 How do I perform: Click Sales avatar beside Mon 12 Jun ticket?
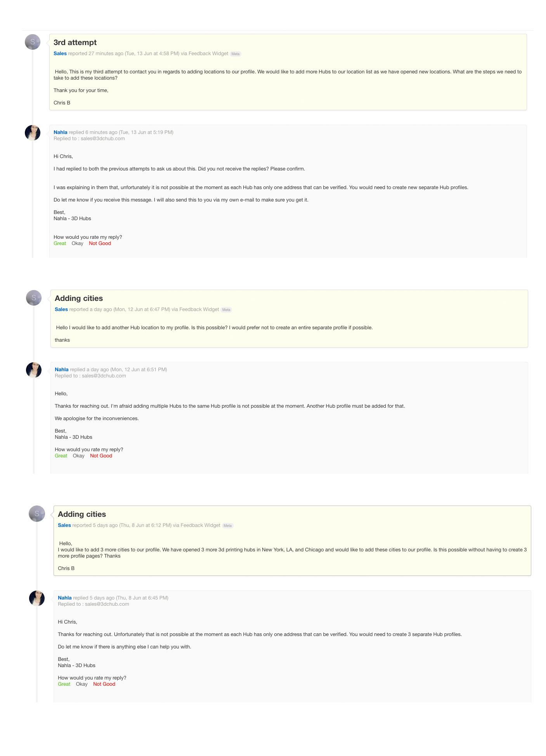(x=34, y=298)
